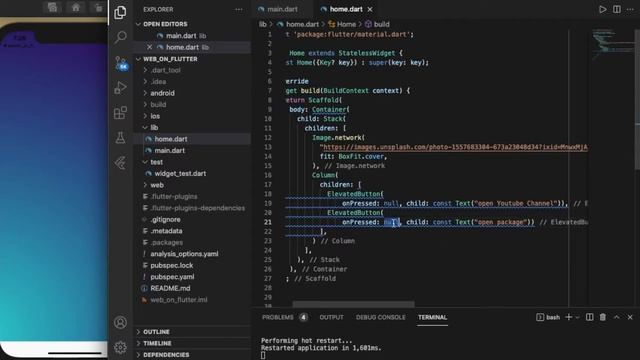
Task: Open the Extensions view
Action: [x=120, y=113]
